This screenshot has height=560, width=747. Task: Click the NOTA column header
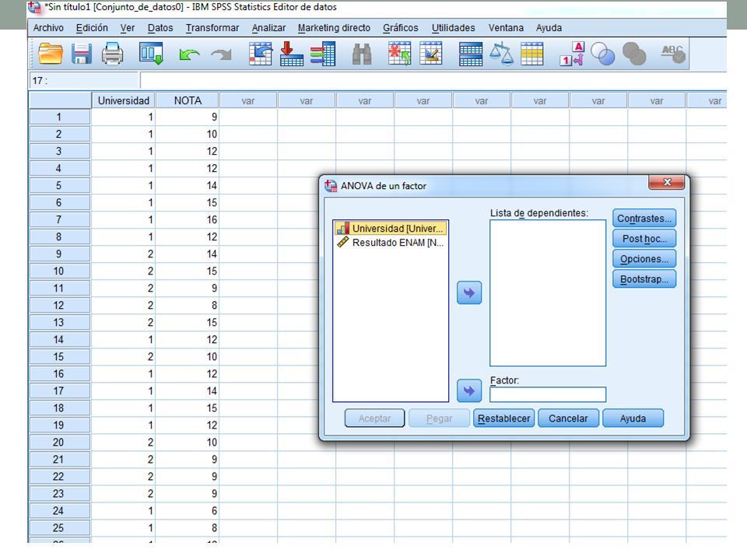pyautogui.click(x=188, y=100)
